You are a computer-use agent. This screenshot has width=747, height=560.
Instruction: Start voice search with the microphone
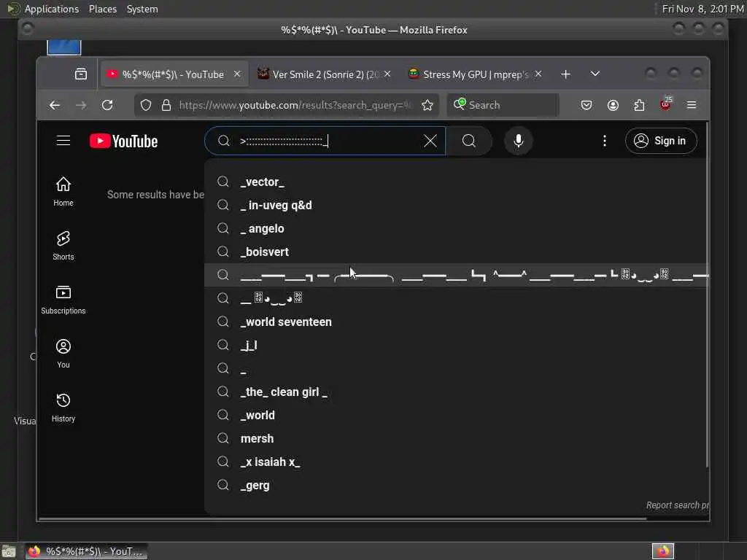point(519,141)
